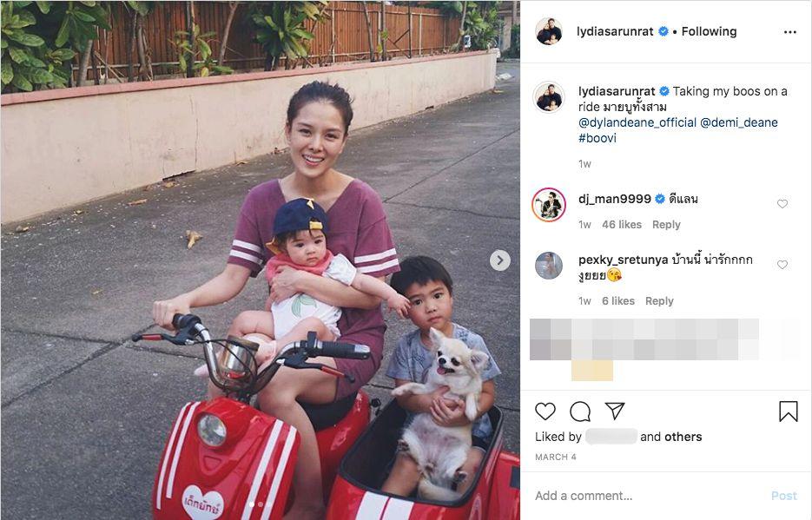Click pexky_sretunya's profile avatar
Image resolution: width=812 pixels, height=520 pixels.
[x=549, y=266]
